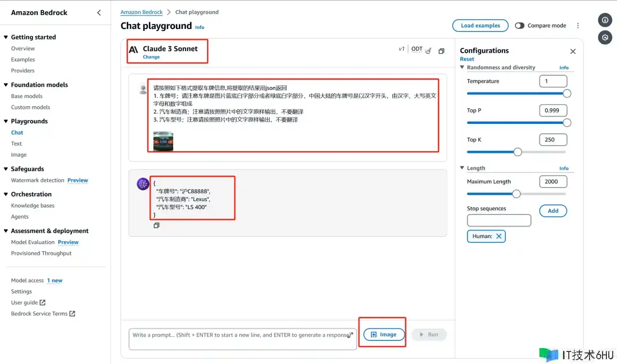
Task: Collapse Randomness and diversity section
Action: click(462, 67)
